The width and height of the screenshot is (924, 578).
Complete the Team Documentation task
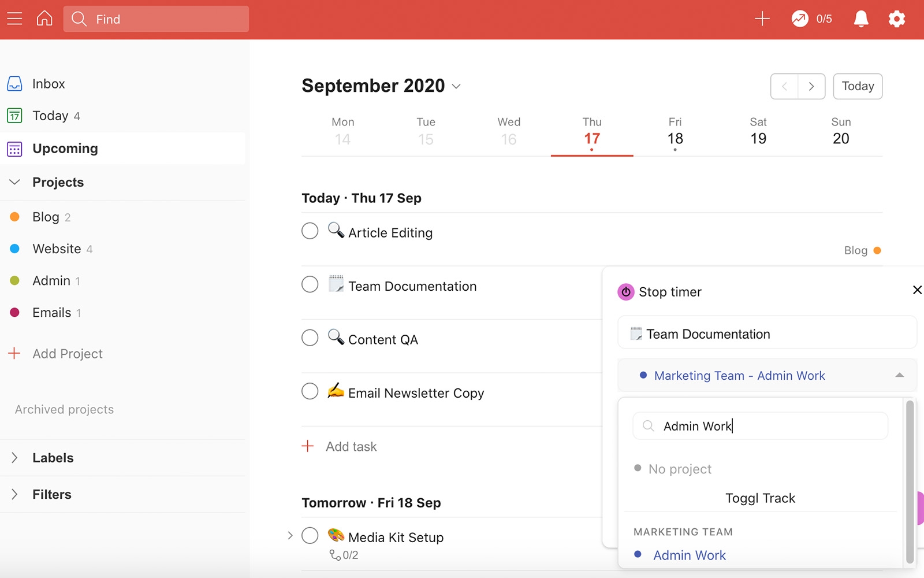[x=310, y=284]
